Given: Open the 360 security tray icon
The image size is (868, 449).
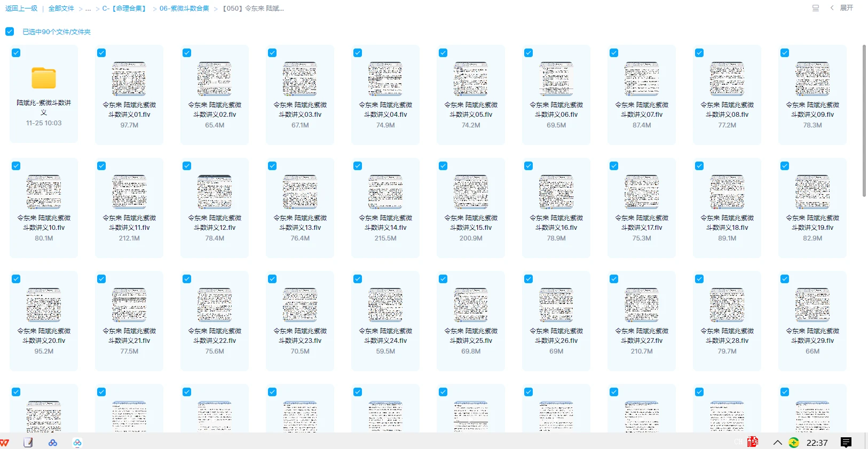Looking at the screenshot, I should [794, 443].
